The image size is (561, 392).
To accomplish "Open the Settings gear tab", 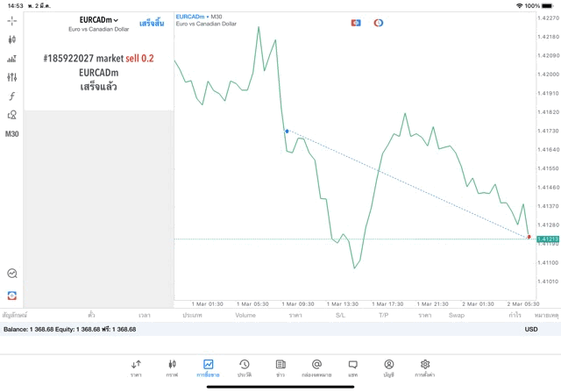I will (425, 368).
